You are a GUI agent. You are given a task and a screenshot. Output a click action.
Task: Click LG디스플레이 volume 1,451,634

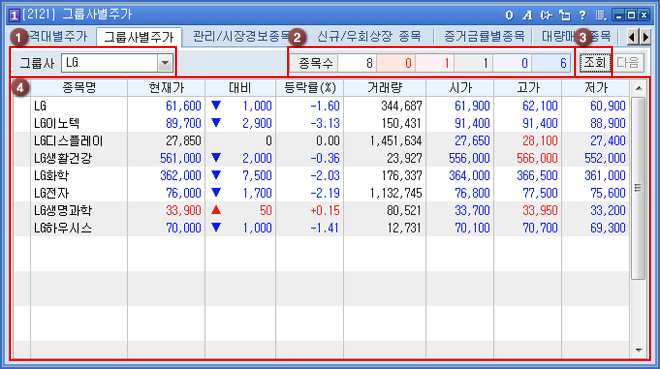pos(396,141)
